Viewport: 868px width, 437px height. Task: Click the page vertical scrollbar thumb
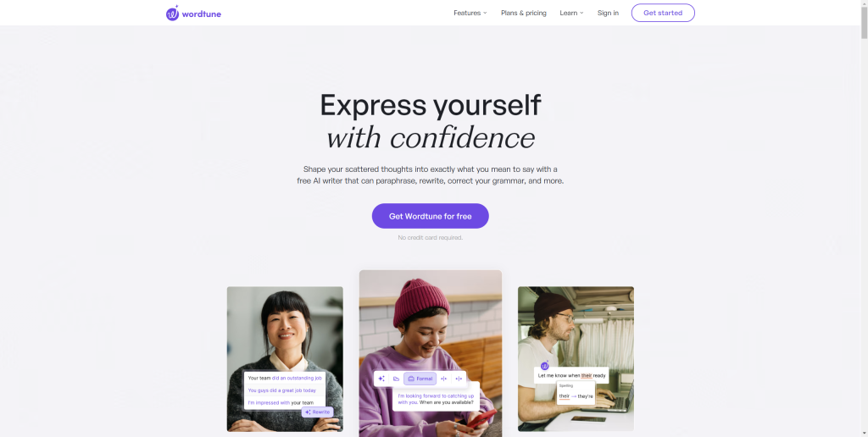pyautogui.click(x=864, y=19)
